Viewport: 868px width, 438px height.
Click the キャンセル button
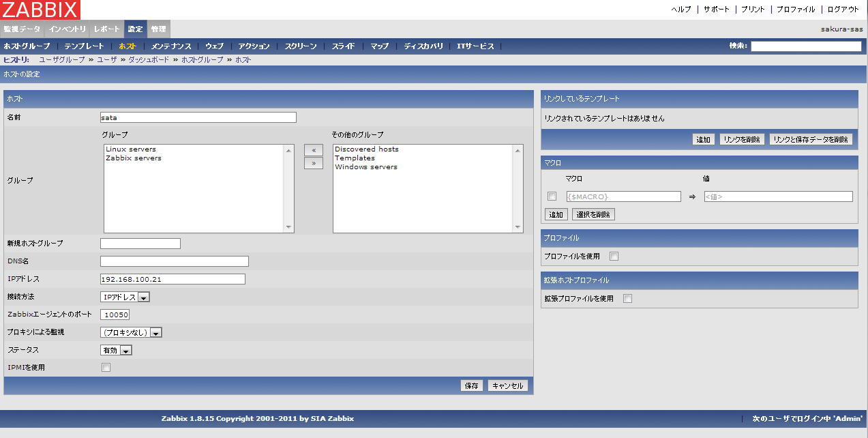pos(507,385)
